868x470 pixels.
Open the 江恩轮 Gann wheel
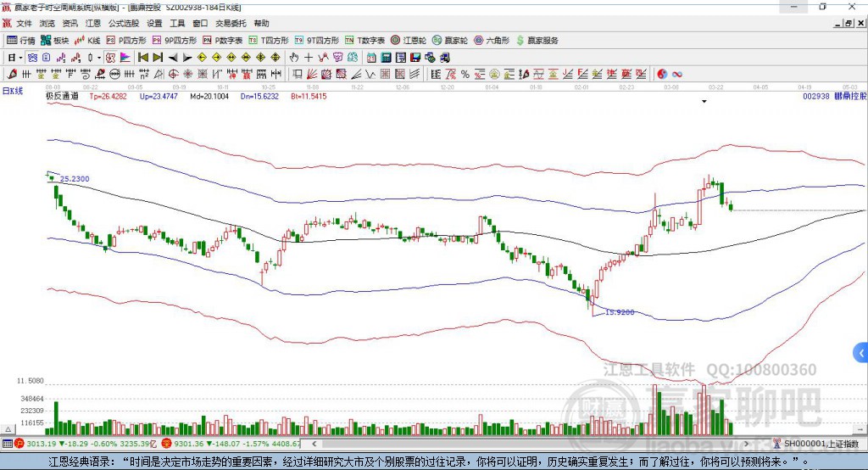pyautogui.click(x=408, y=41)
